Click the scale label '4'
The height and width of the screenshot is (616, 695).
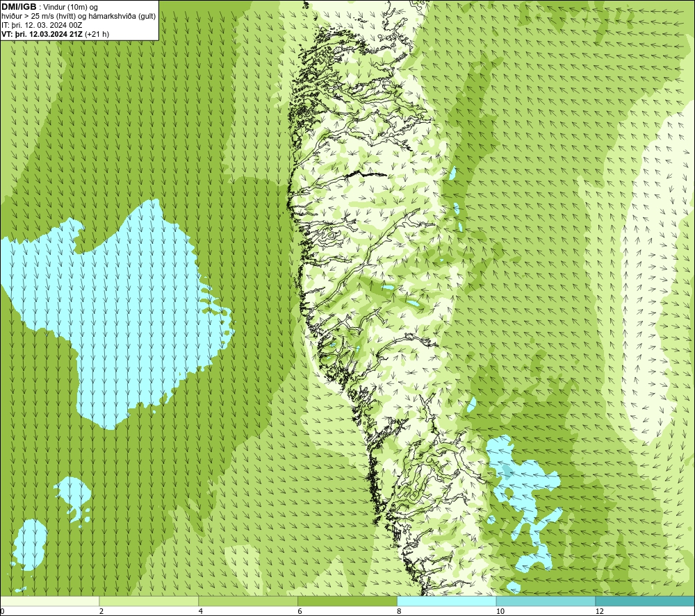pos(201,611)
